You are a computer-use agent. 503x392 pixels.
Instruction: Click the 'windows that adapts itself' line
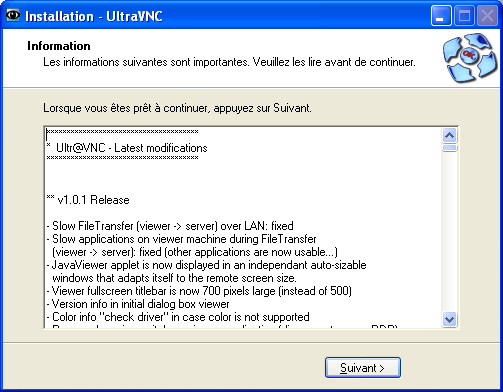point(174,278)
